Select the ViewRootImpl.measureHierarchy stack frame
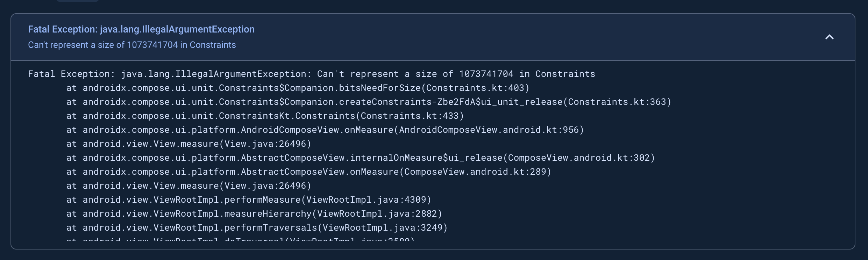This screenshot has height=260, width=868. coord(254,214)
